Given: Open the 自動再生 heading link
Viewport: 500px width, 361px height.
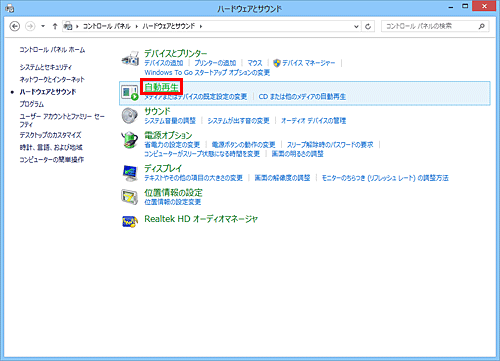Looking at the screenshot, I should pyautogui.click(x=162, y=87).
